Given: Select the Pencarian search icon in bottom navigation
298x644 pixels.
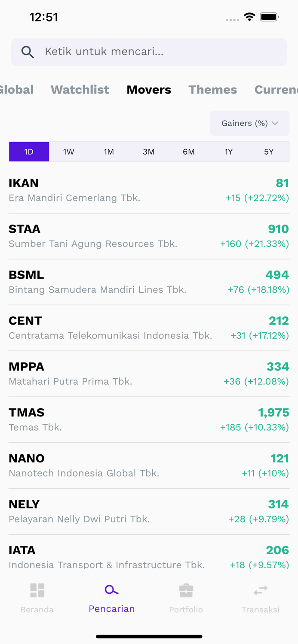Looking at the screenshot, I should pyautogui.click(x=111, y=590).
